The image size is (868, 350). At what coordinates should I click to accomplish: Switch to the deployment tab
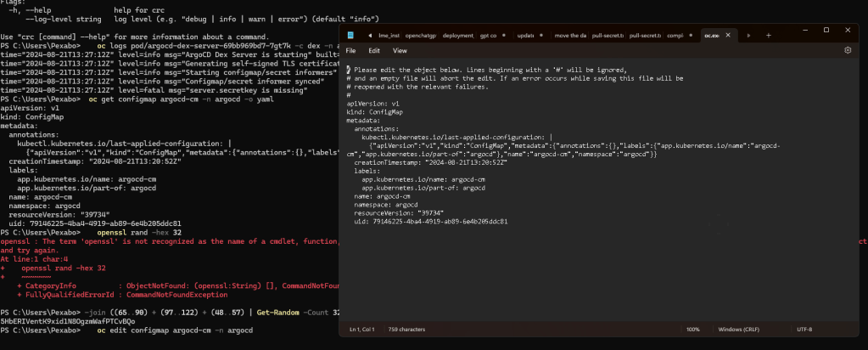coord(457,35)
